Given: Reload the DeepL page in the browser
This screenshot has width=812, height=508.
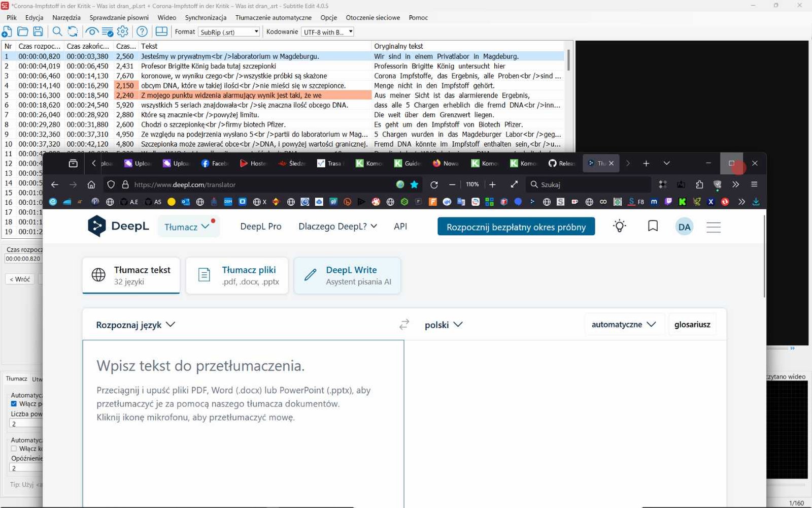Looking at the screenshot, I should [434, 184].
